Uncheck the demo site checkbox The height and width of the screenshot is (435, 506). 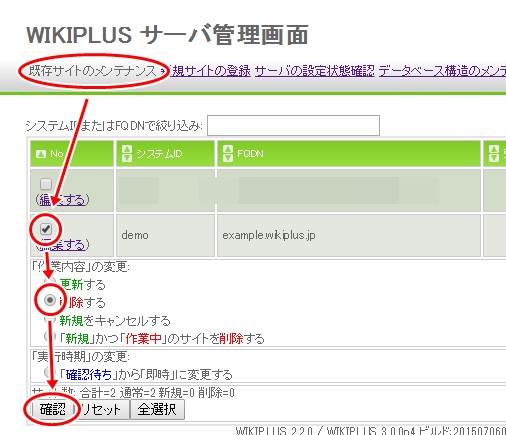coord(46,229)
